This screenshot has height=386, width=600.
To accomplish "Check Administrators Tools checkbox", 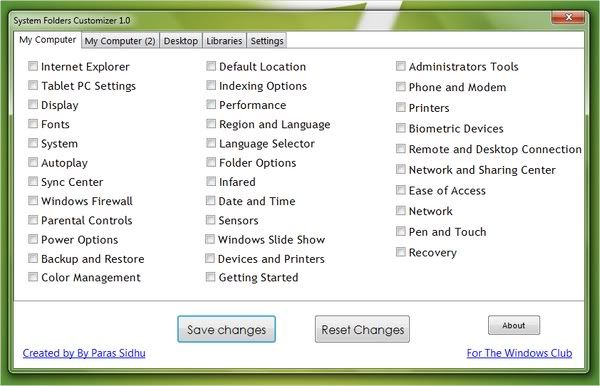I will (401, 66).
